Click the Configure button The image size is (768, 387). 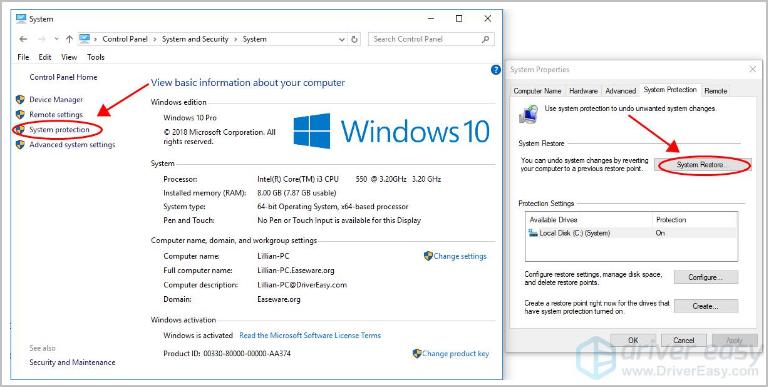(x=706, y=277)
